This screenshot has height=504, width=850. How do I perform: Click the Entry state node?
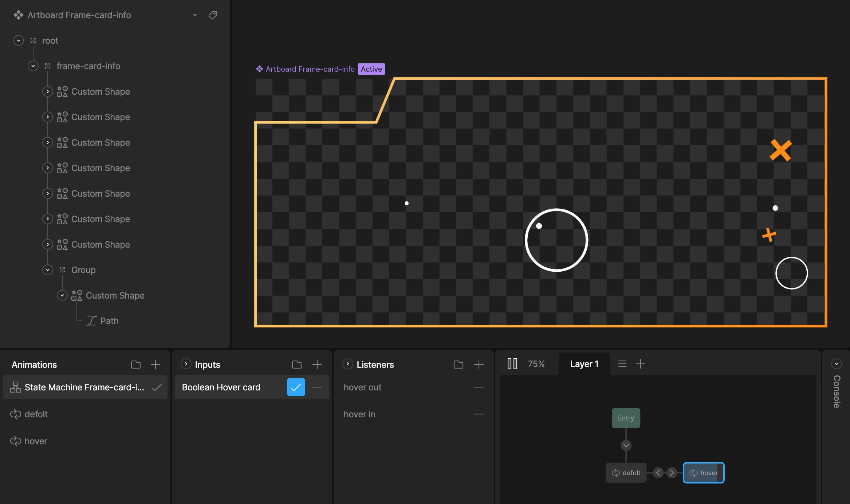coord(626,418)
